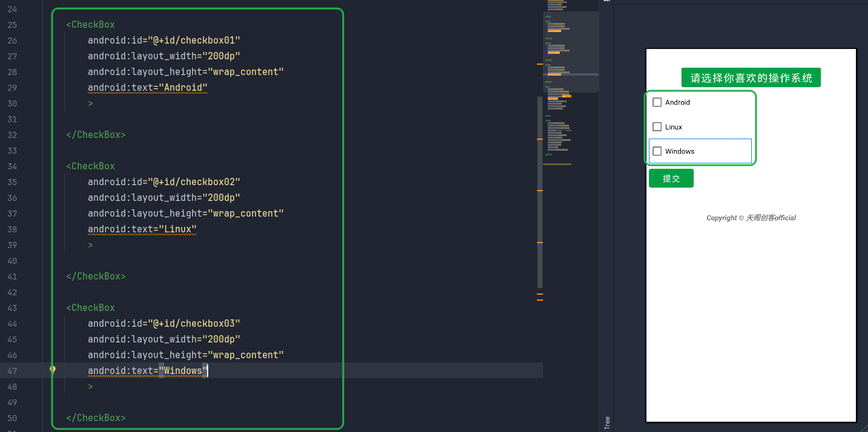
Task: Click android:text="Windows" code line
Action: coord(148,371)
